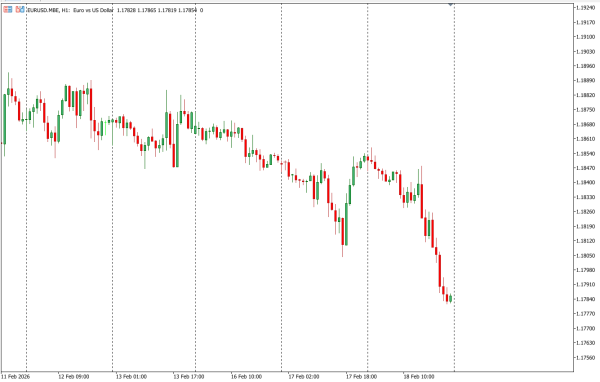Click the chart shift triangle marker at top
600x382 pixels.
click(450, 4)
